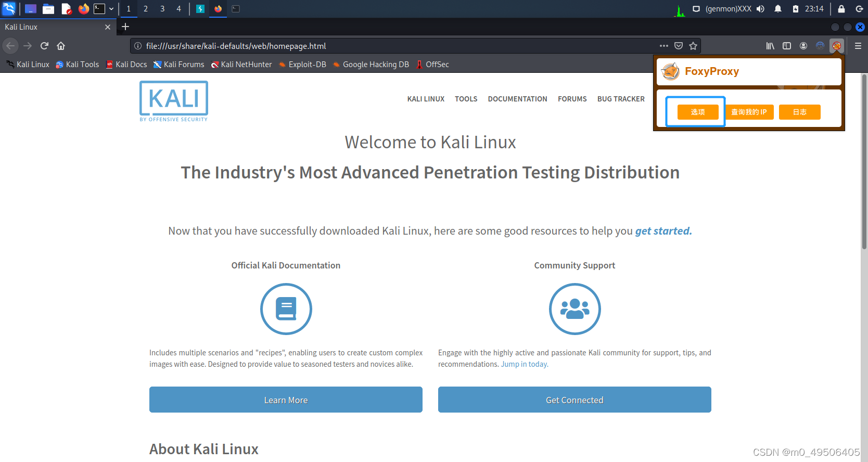Click the FoxyProxy extension toolbar icon

(837, 46)
